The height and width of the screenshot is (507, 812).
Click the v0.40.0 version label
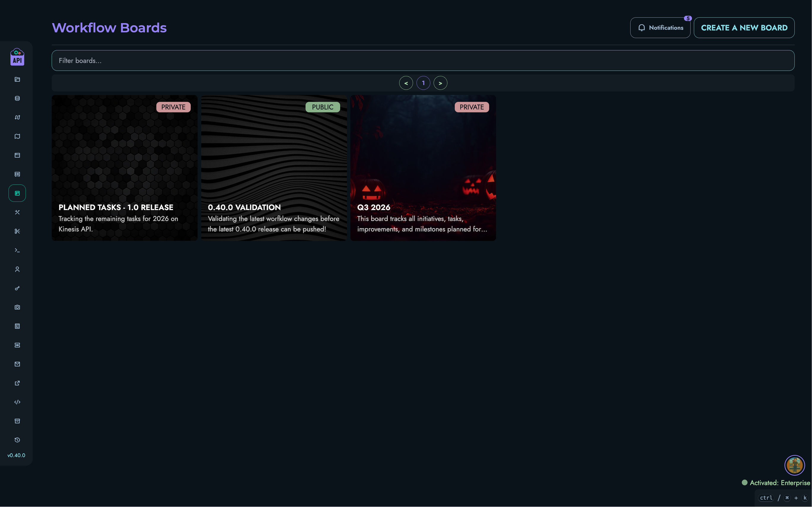(16, 455)
